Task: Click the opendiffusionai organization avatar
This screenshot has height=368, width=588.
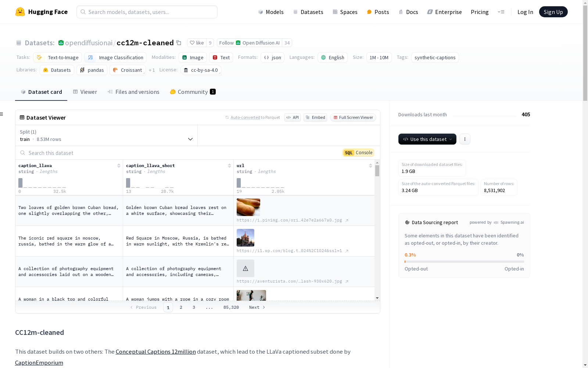Action: tap(61, 43)
